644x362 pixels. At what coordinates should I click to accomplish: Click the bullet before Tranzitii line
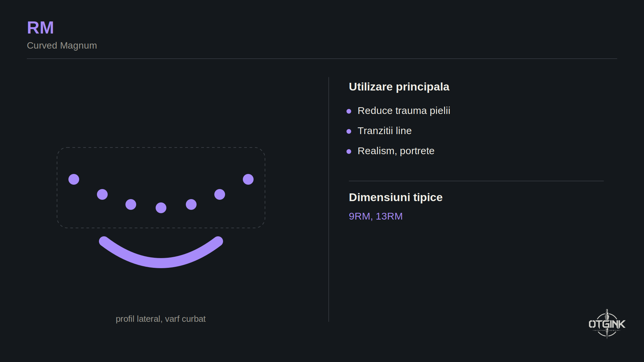[x=349, y=131]
